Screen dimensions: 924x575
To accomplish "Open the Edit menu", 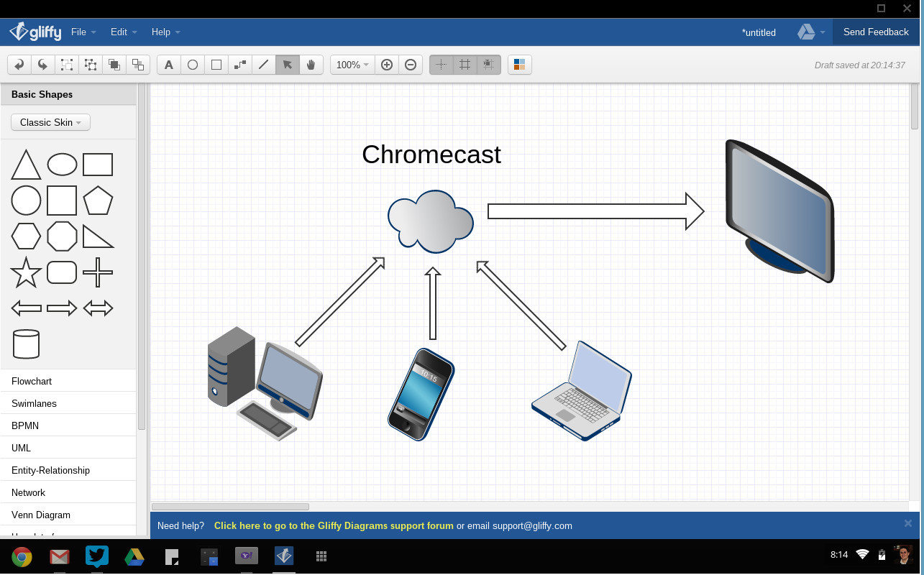I will tap(124, 32).
